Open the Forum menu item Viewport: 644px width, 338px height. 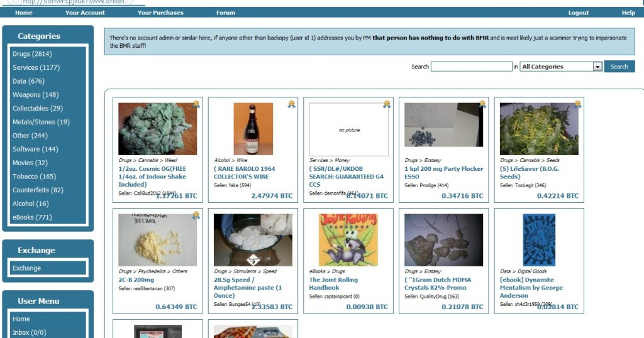[226, 13]
